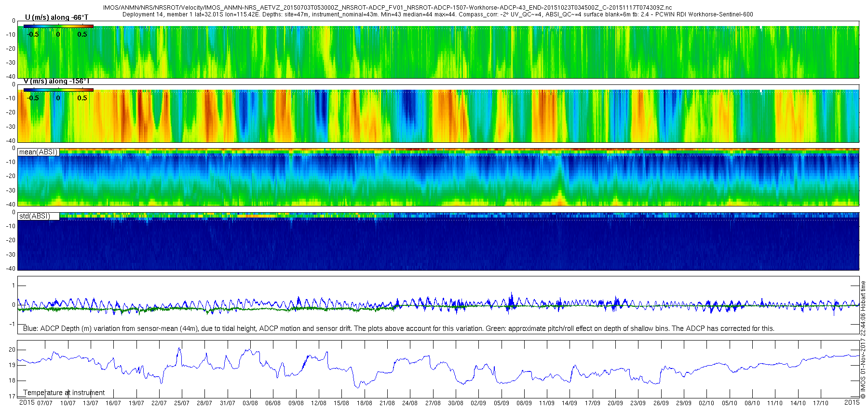
Task: Click the '23/09' date tick label
Action: click(x=638, y=403)
